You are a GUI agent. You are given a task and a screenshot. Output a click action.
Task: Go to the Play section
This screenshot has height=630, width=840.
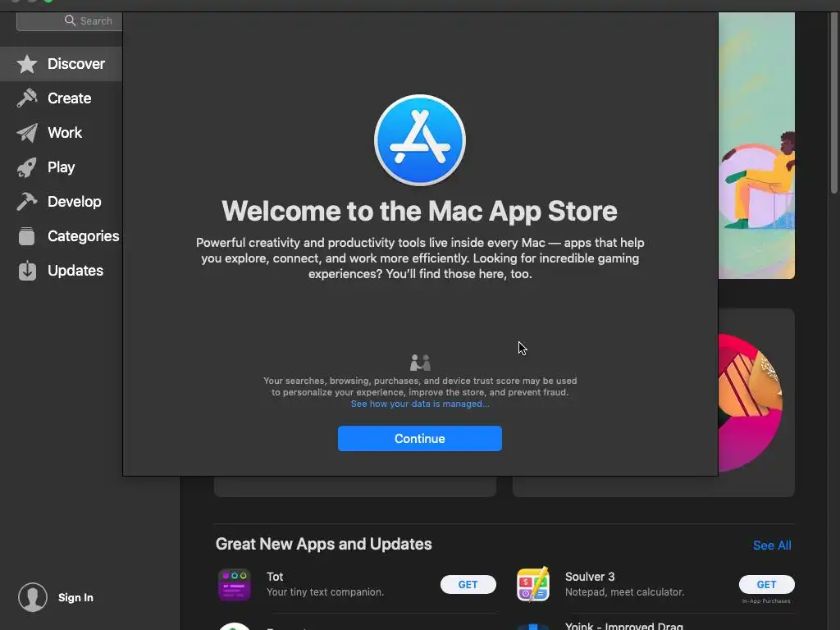(61, 167)
